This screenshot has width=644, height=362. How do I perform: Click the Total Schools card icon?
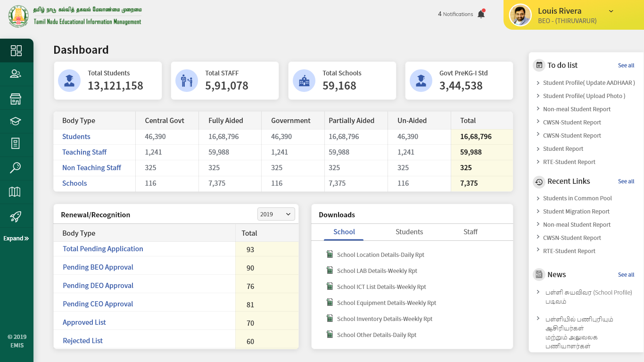(x=304, y=81)
